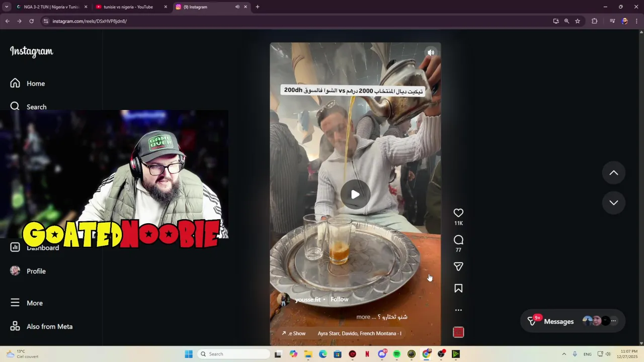Screen dimensions: 644x362
Task: Open the zoom magnifier icon in the address bar
Action: tap(567, 21)
